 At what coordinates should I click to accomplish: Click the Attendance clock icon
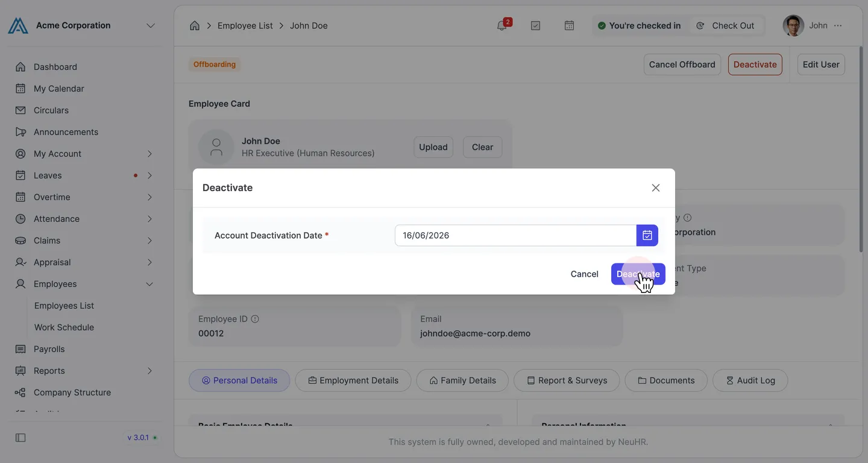[x=20, y=219]
